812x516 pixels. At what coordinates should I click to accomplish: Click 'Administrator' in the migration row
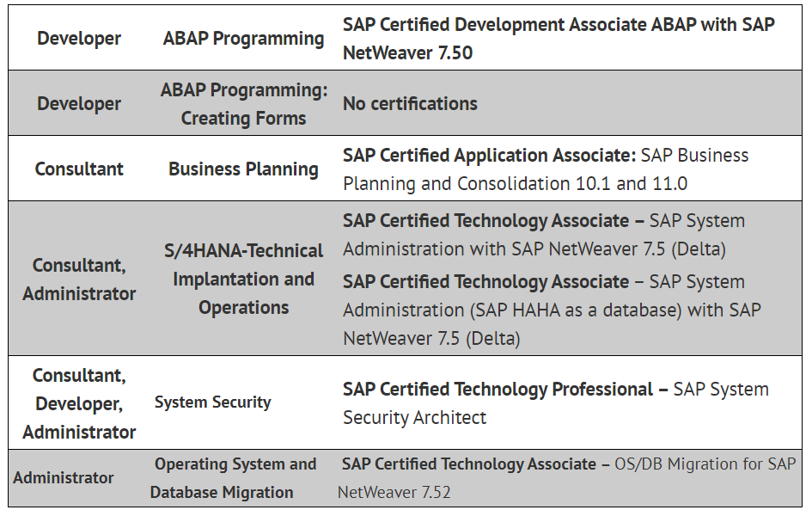click(64, 477)
